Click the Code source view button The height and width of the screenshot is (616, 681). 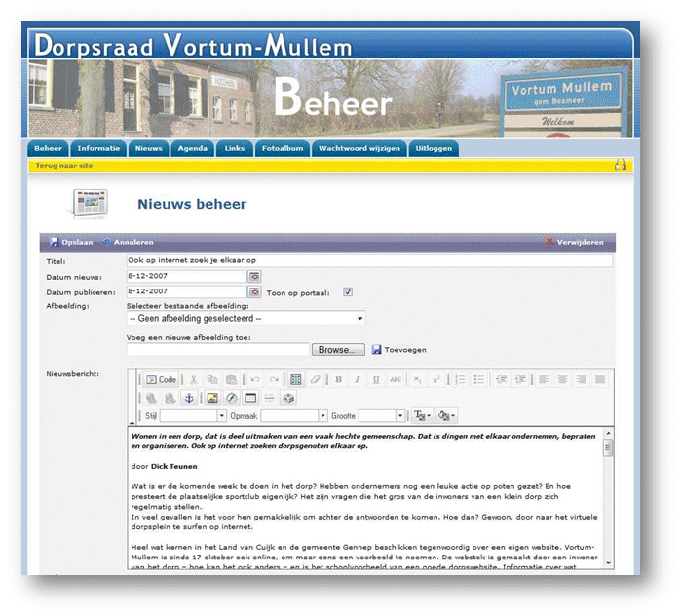click(162, 379)
